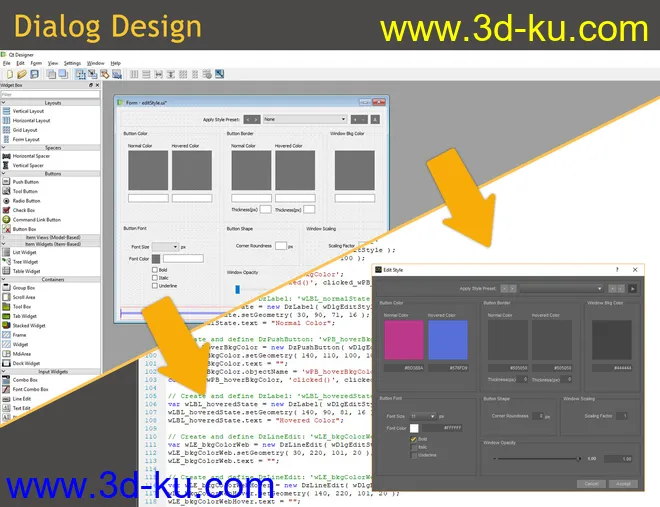Click the help question mark in Edit Style dialog
Image resolution: width=660 pixels, height=507 pixels.
click(618, 270)
